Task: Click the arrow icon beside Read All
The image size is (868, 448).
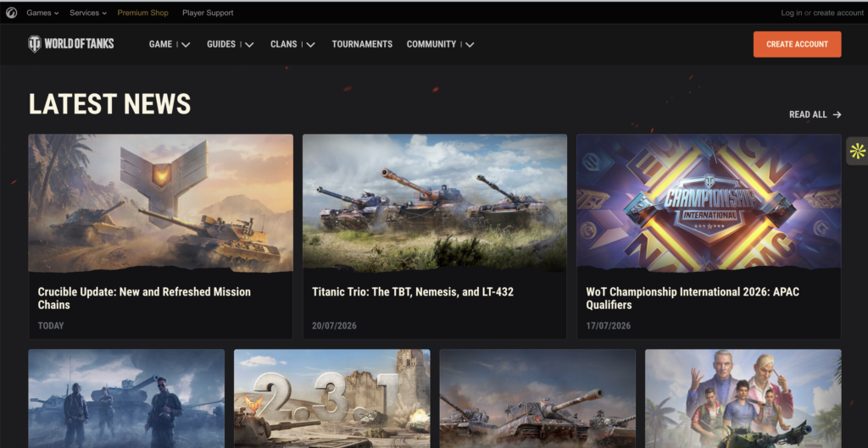Action: (x=837, y=114)
